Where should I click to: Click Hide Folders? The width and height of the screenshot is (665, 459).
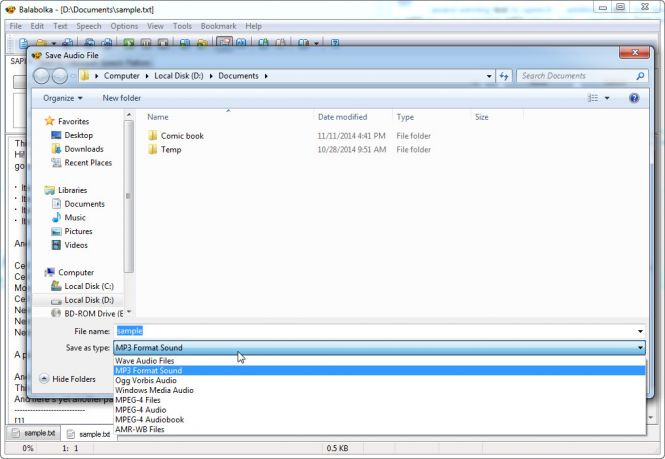coord(68,379)
